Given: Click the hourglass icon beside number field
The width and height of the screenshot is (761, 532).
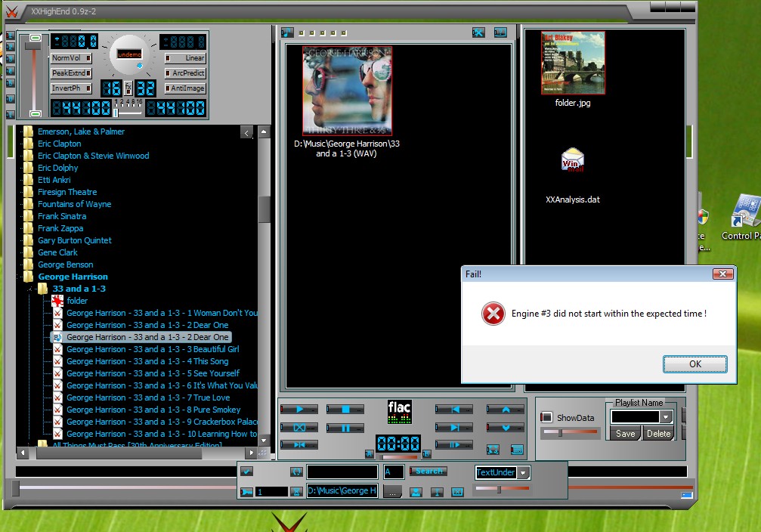Looking at the screenshot, I should [x=296, y=492].
